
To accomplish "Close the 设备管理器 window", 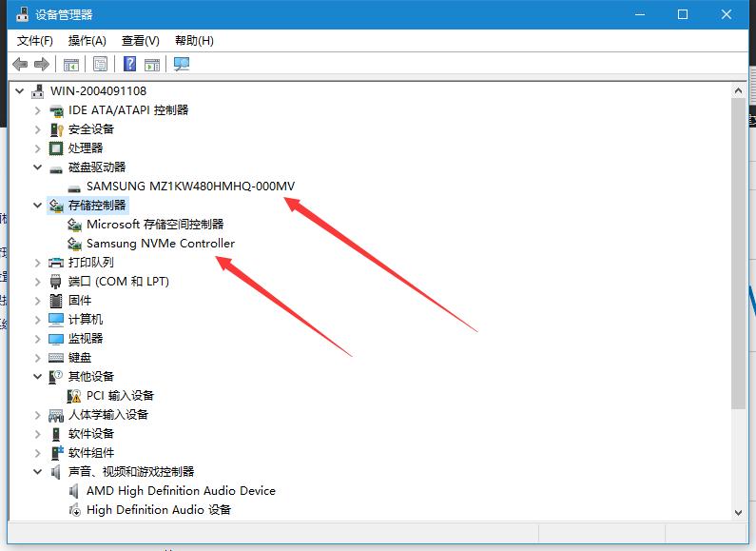I will (727, 14).
